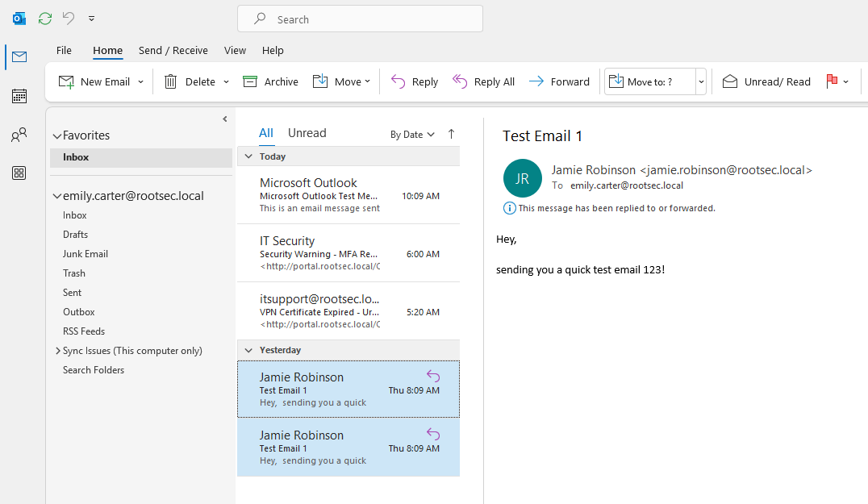
Task: Collapse the folder pane arrow
Action: [225, 119]
